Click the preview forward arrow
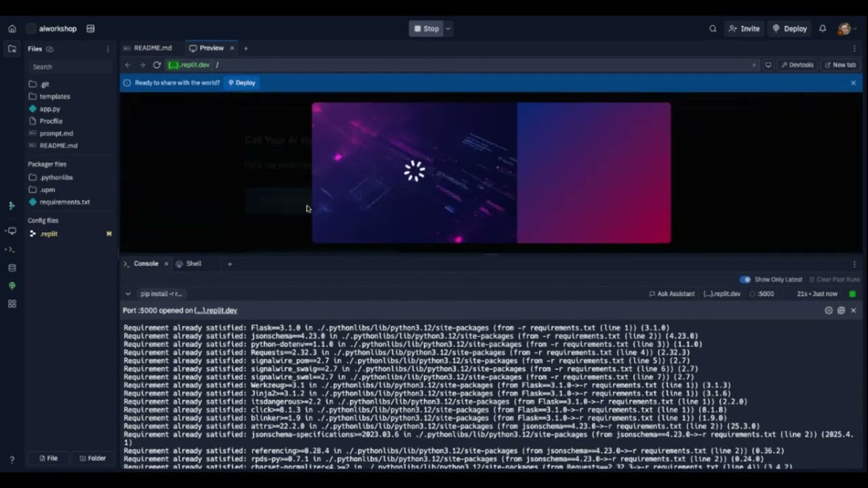This screenshot has width=868, height=488. click(142, 65)
